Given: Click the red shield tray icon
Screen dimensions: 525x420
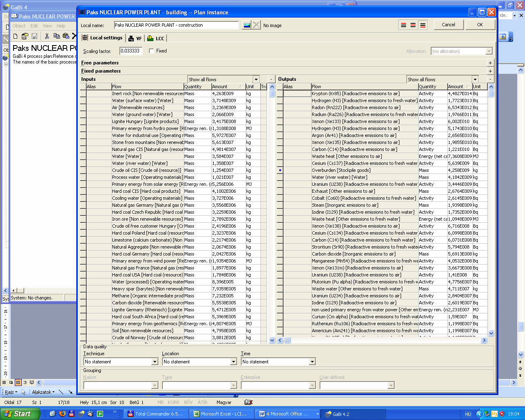Looking at the screenshot, I should tap(502, 414).
